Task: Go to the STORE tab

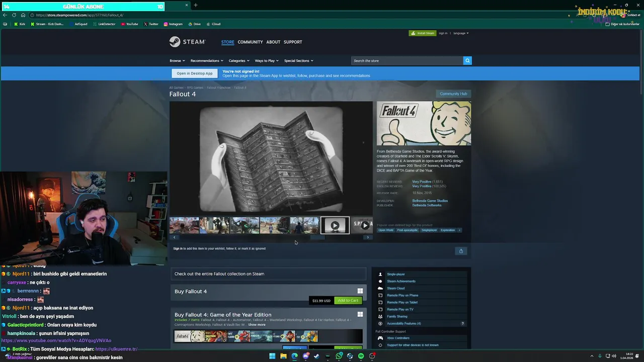Action: coord(227,42)
